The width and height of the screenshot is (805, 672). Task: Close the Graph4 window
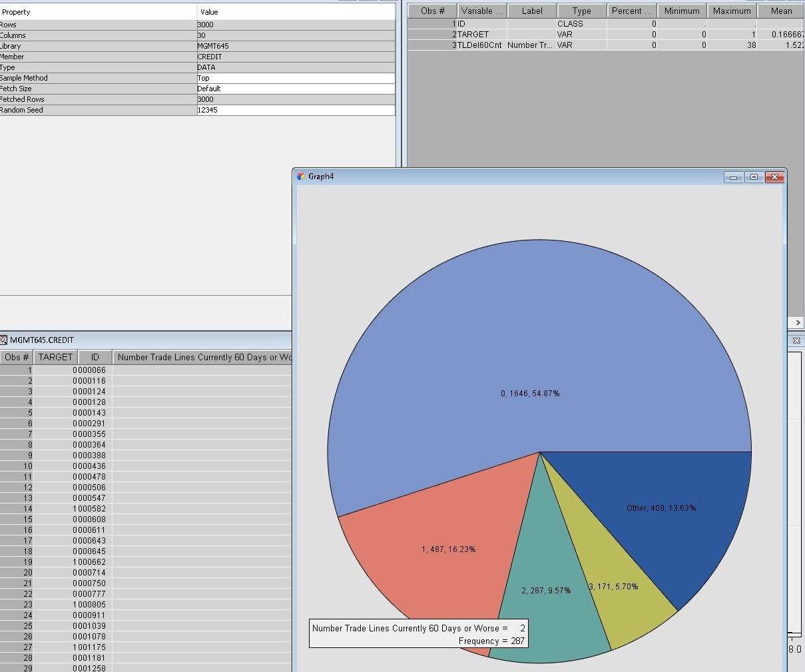point(774,176)
